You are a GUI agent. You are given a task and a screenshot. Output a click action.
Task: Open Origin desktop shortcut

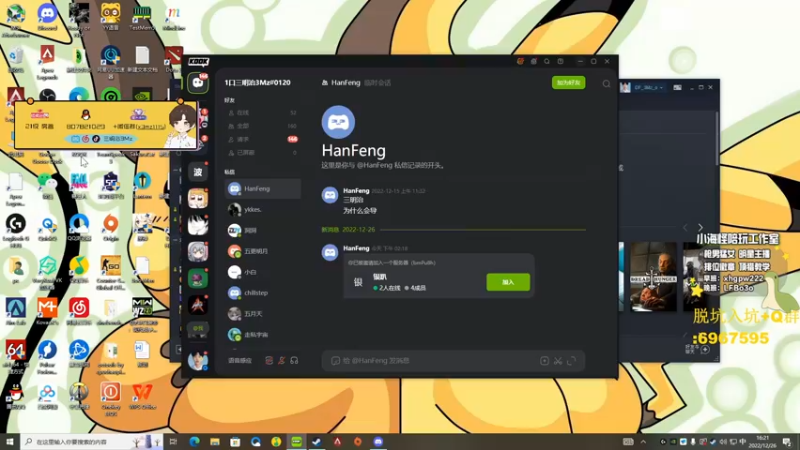pyautogui.click(x=110, y=228)
